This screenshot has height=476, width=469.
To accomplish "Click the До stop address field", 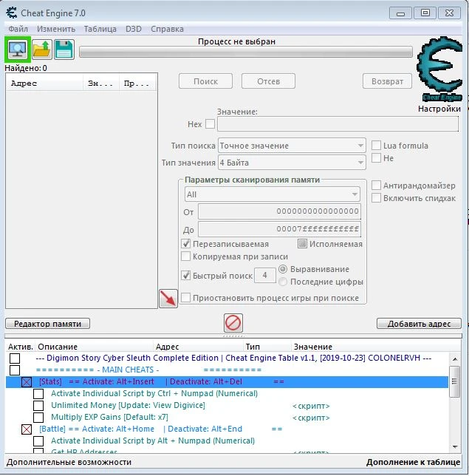I will 279,229.
